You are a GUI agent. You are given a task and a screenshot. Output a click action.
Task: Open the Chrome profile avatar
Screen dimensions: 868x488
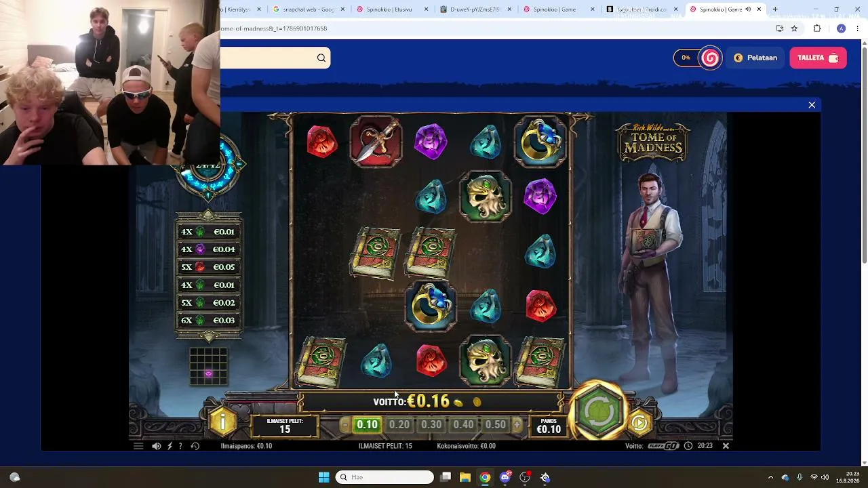(841, 28)
